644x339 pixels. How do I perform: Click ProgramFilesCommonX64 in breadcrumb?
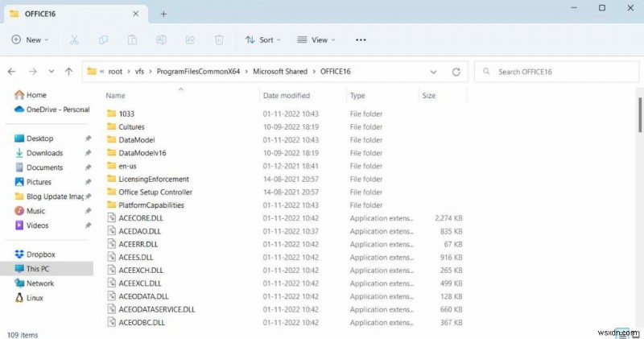[198, 72]
